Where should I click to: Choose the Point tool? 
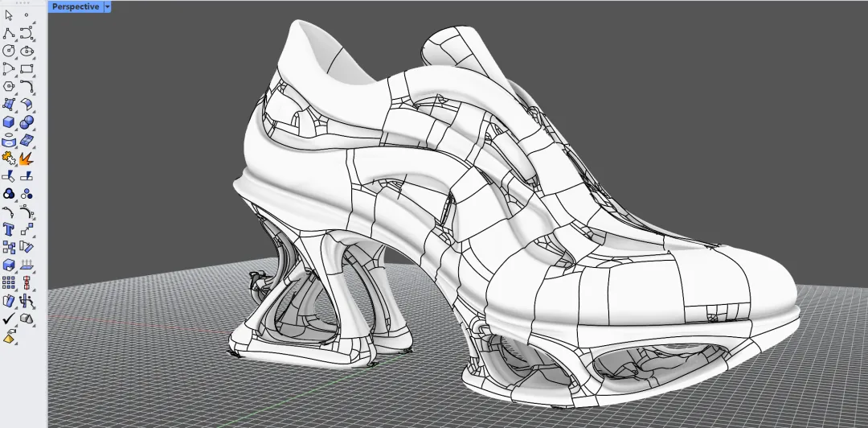tap(27, 15)
